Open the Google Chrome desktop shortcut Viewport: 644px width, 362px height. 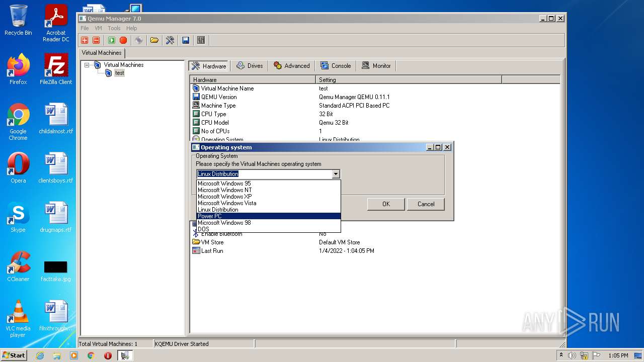point(18,122)
